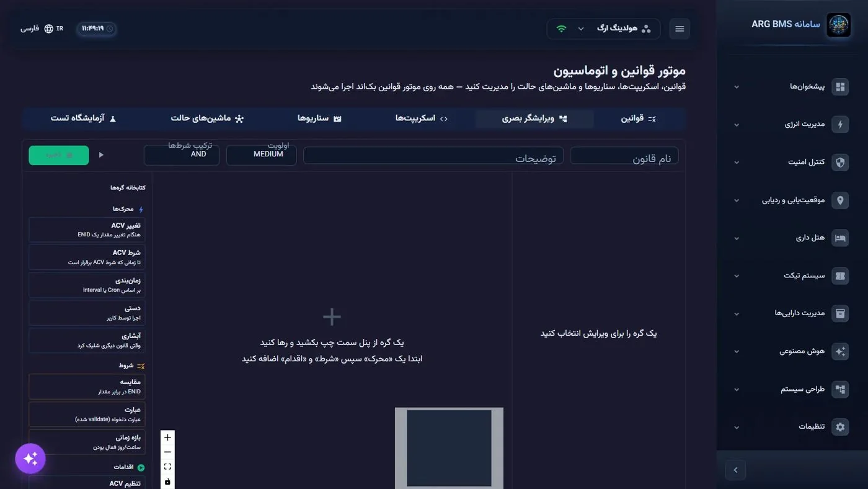Select the تغییر ACV trigger node
The width and height of the screenshot is (868, 489).
[87, 230]
